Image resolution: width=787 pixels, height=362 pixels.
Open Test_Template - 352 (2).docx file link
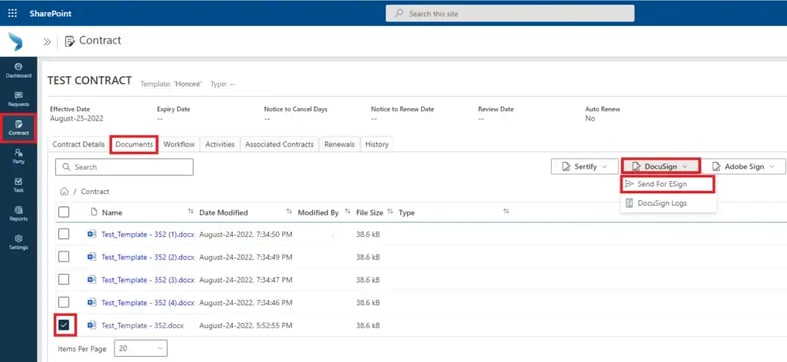tap(148, 257)
